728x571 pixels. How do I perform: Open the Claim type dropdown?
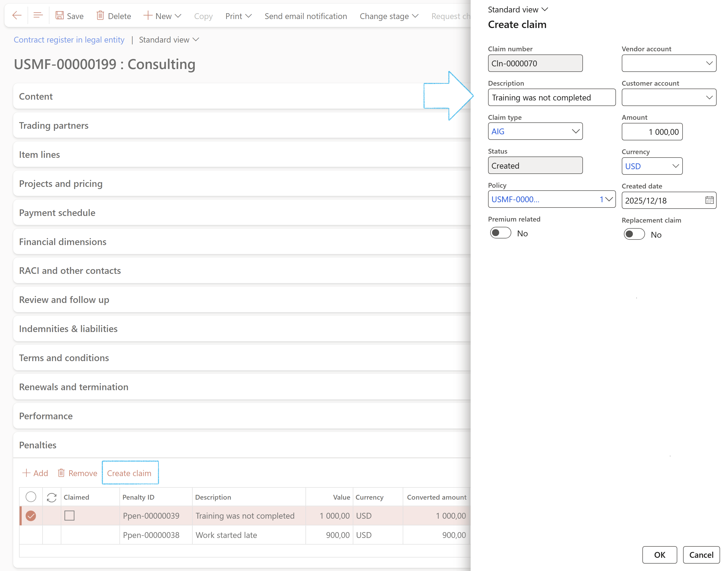point(575,131)
